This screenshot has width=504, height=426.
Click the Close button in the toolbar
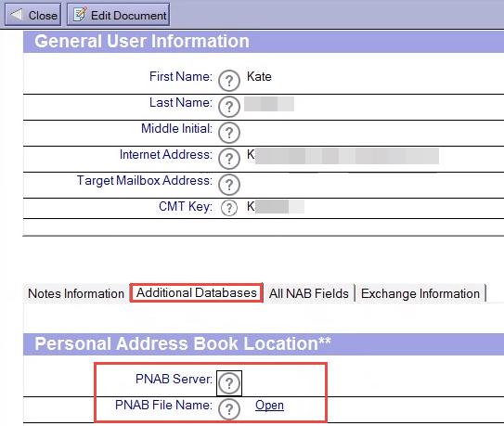point(32,15)
